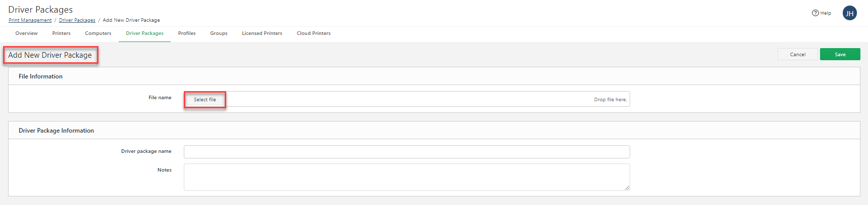Screen dimensions: 868x205
Task: Cancel adding the driver package
Action: pos(797,54)
